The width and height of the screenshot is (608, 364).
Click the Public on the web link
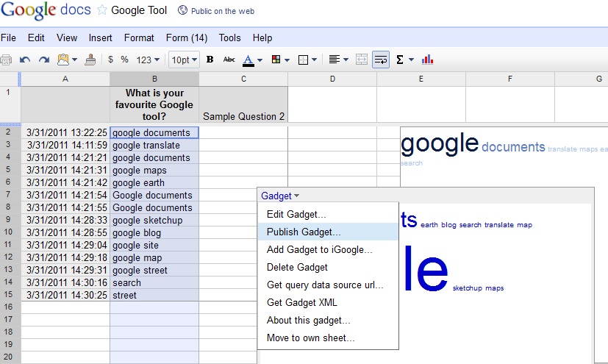tap(223, 11)
